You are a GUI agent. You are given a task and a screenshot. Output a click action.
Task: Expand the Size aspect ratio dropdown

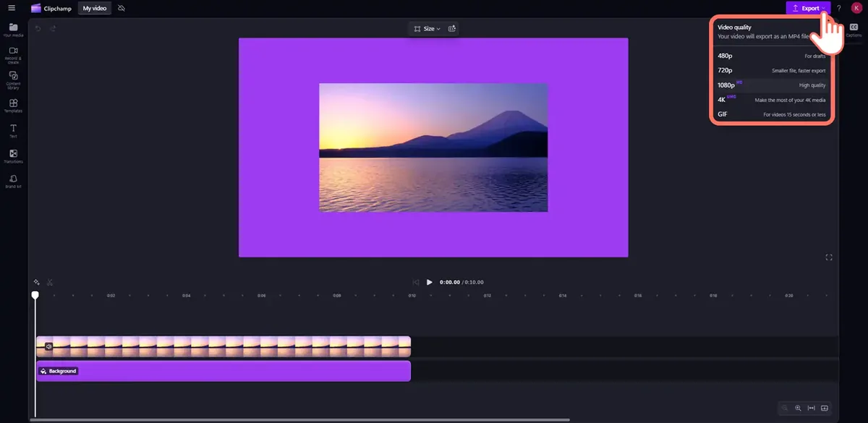pyautogui.click(x=427, y=28)
